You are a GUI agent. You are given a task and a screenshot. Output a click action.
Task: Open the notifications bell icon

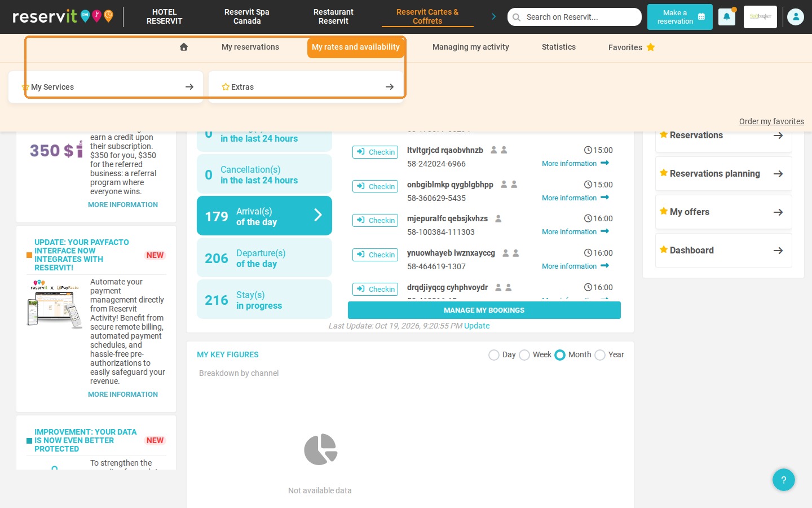[x=726, y=17]
